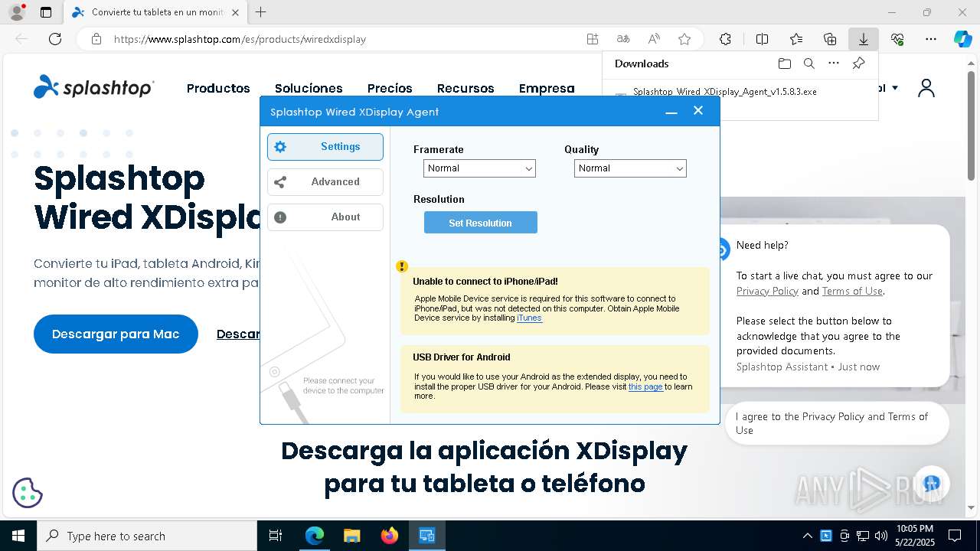Open File Explorer from taskbar
Viewport: 980px width, 551px height.
click(351, 536)
